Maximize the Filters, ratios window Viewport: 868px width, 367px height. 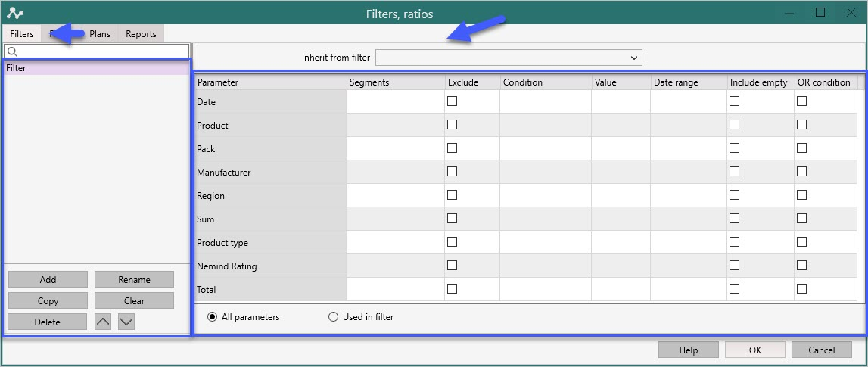[820, 12]
